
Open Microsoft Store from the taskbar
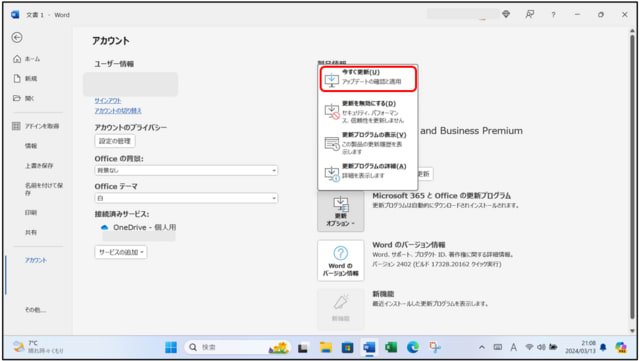click(x=347, y=347)
